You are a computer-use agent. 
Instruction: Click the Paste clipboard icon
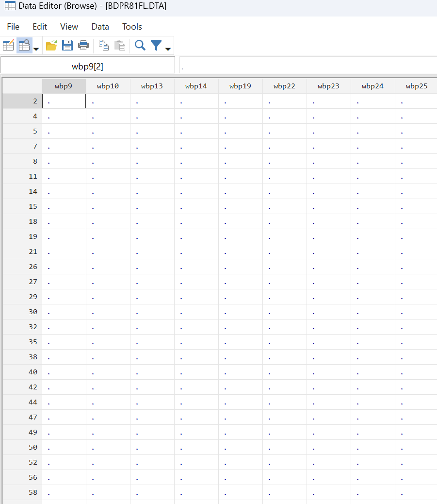coord(119,46)
